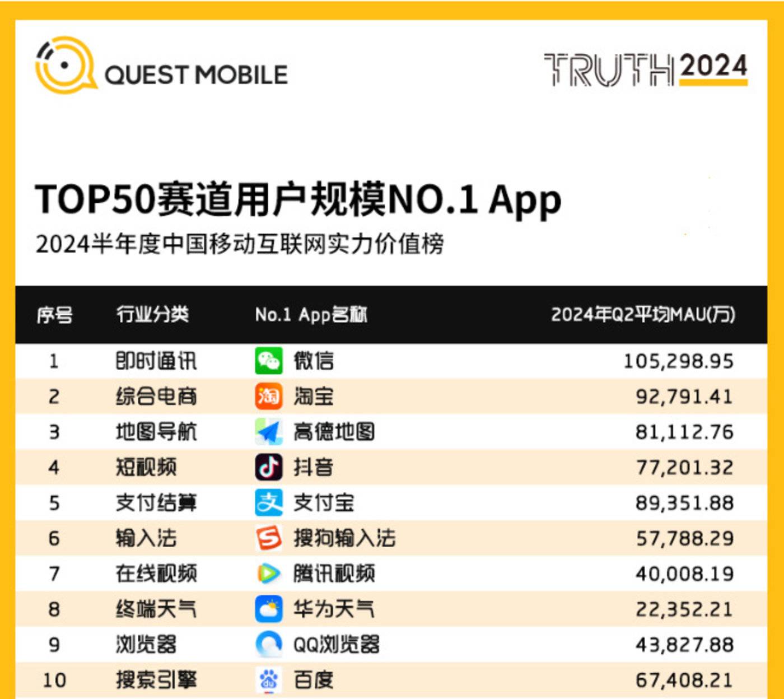Select the Amap (高德地图) navigation icon
The image size is (784, 699).
coord(269,432)
